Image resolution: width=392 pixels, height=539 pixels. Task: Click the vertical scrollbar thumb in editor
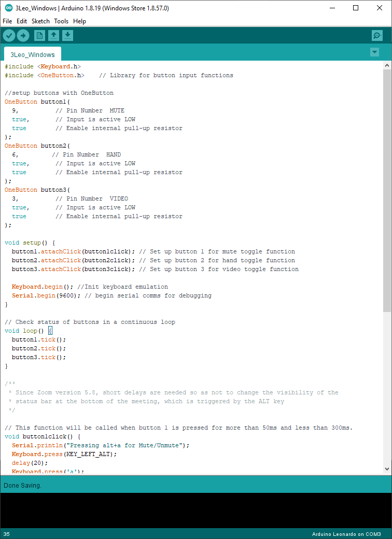pyautogui.click(x=387, y=190)
